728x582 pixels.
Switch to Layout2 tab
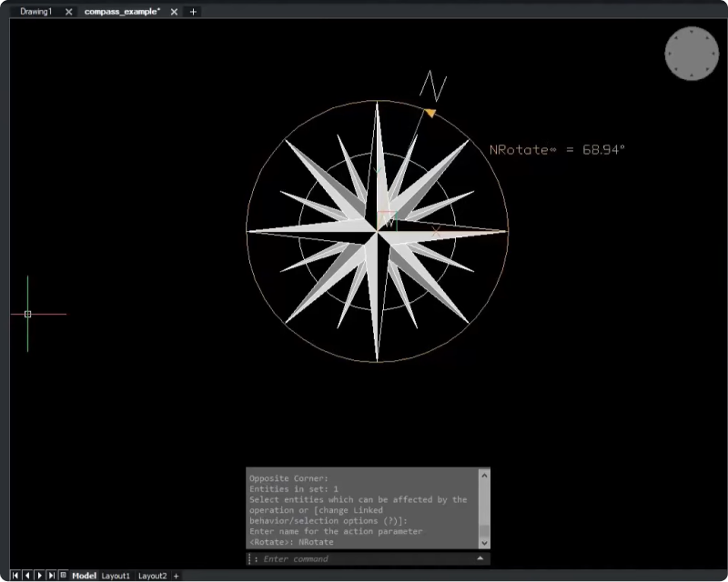(152, 576)
